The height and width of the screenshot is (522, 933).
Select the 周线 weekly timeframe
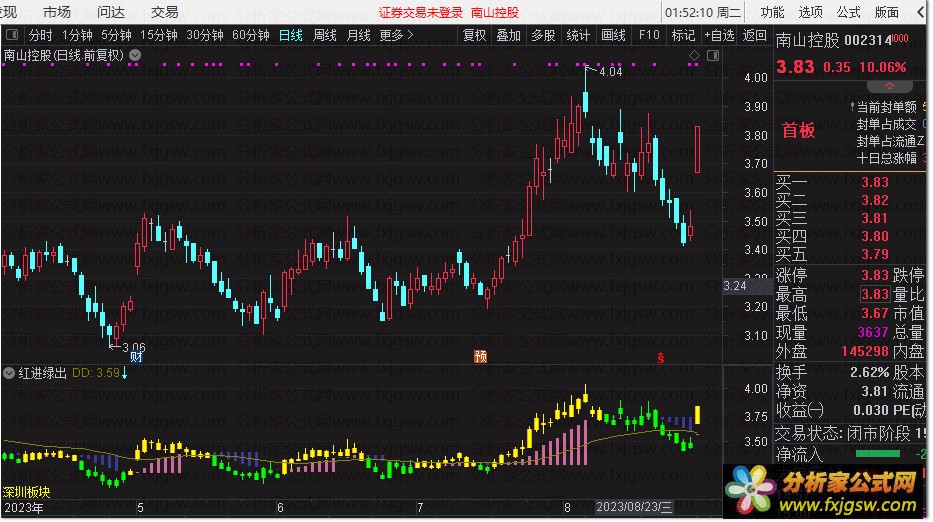(325, 35)
